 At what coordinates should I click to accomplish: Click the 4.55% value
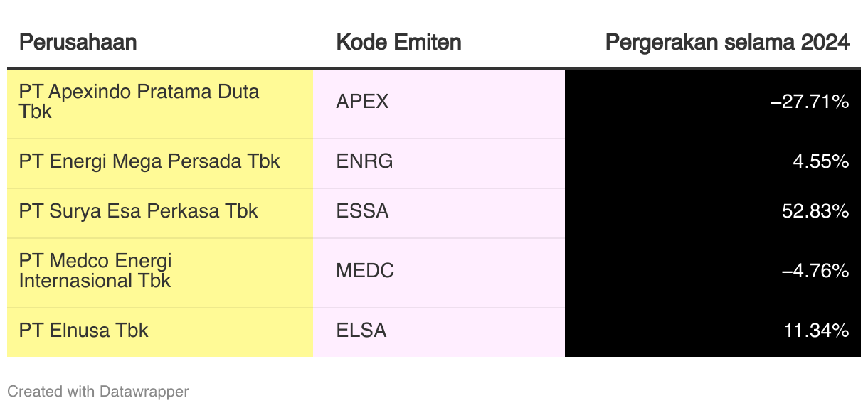coord(821,162)
